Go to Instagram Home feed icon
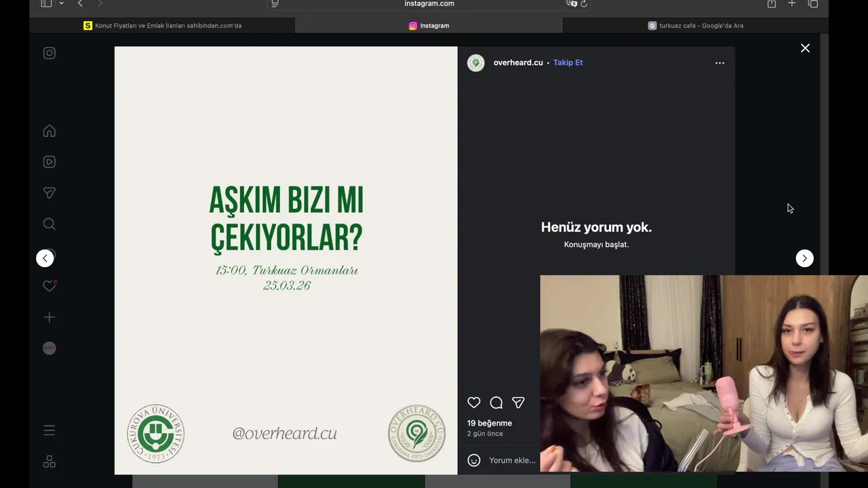The width and height of the screenshot is (868, 488). [50, 131]
